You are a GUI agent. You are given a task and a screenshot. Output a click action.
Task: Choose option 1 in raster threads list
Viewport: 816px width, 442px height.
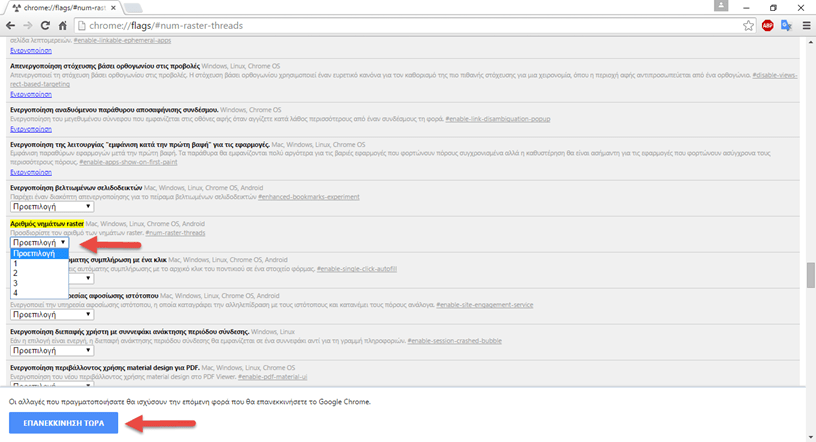(40, 263)
